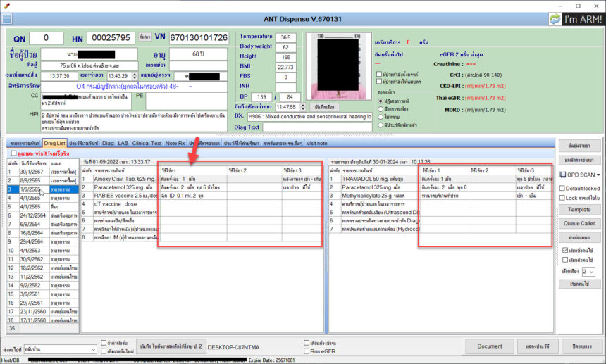Click the OPD SCAN document icon
The image size is (606, 364).
pos(562,175)
